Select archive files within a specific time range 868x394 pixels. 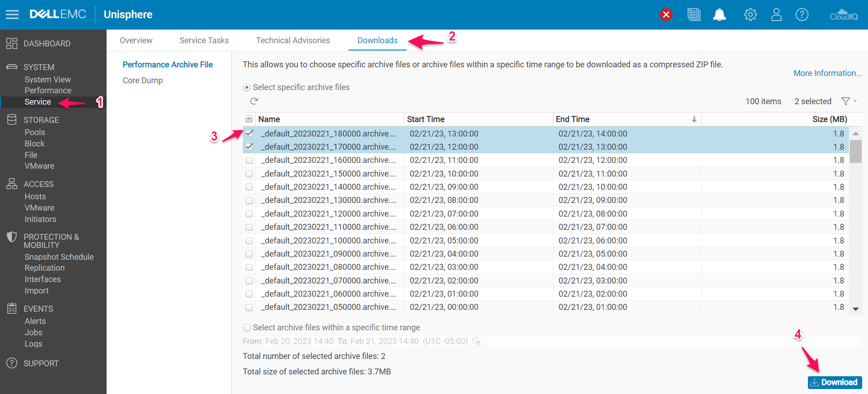tap(247, 328)
